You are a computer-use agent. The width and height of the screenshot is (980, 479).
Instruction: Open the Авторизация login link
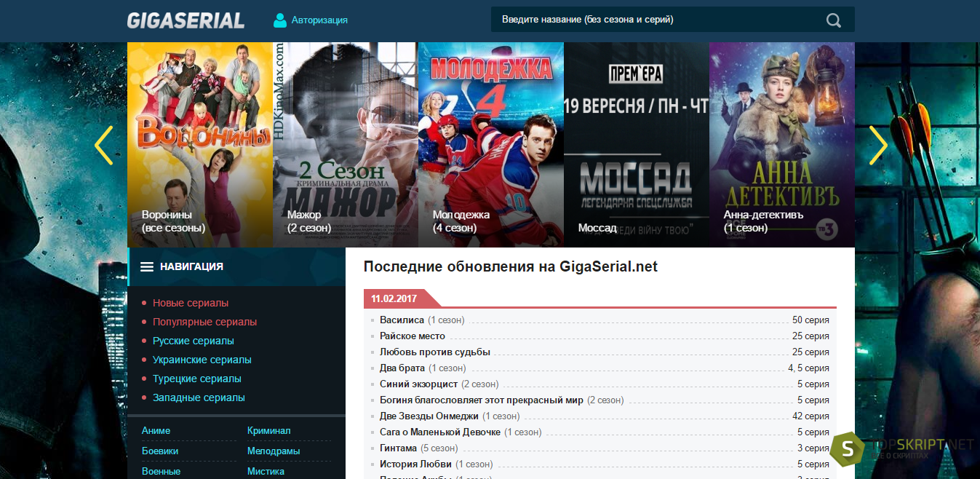(319, 20)
